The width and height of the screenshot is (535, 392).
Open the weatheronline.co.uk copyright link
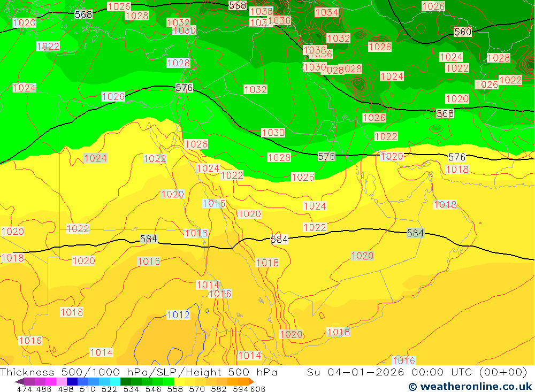click(470, 387)
